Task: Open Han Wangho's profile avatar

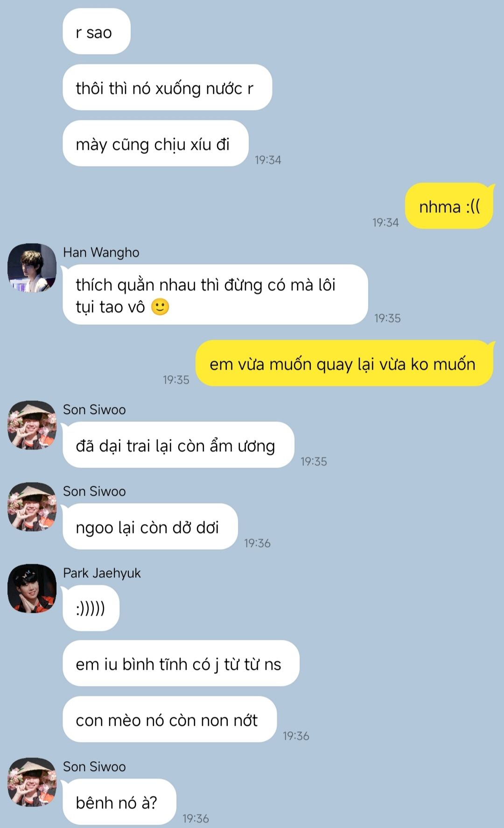Action: 32,267
